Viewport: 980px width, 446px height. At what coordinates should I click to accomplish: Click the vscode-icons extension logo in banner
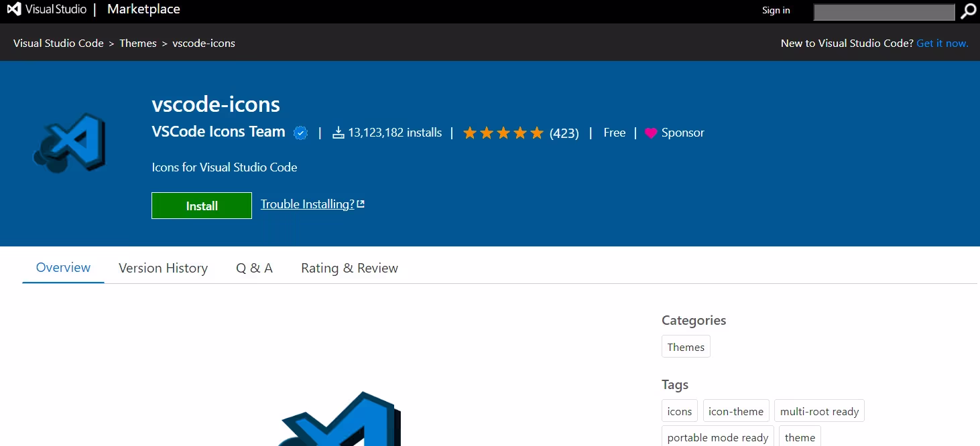70,143
